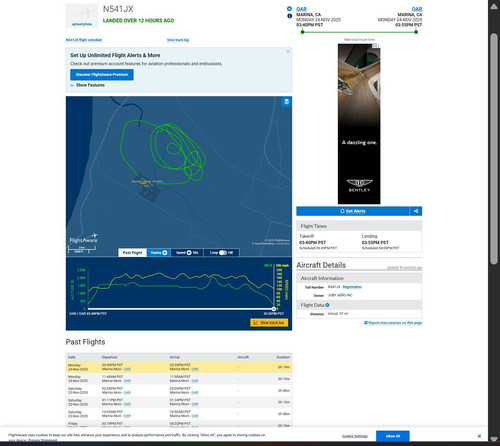Viewport: 500px width, 446px height.
Task: Click Report inaccuracies on this page
Action: [393, 323]
